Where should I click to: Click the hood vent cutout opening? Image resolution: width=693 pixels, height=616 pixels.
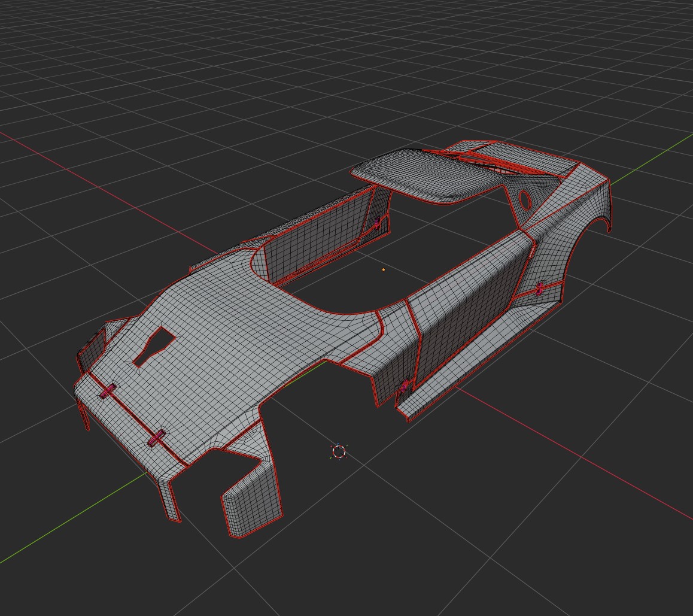pos(153,347)
